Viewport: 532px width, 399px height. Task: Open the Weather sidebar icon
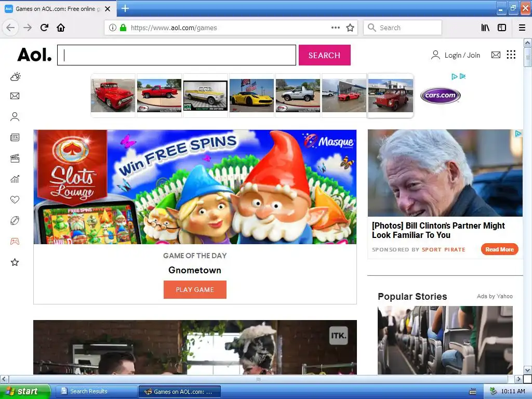click(15, 77)
